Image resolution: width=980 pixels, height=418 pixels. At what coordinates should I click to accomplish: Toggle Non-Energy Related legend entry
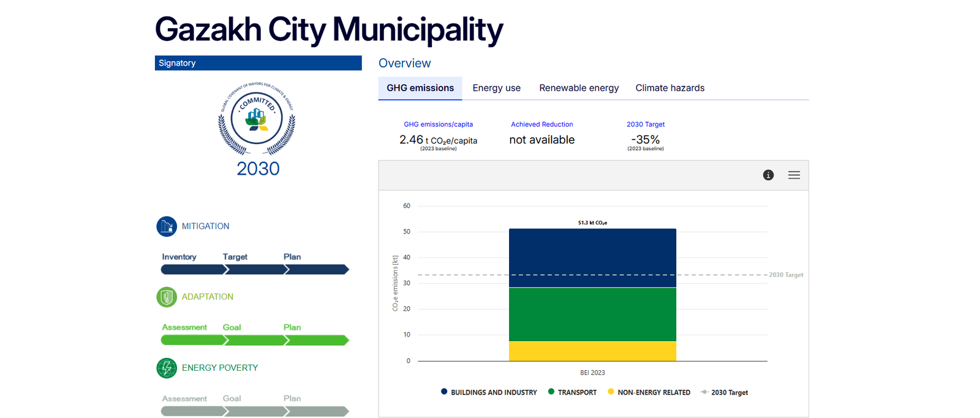pos(649,392)
